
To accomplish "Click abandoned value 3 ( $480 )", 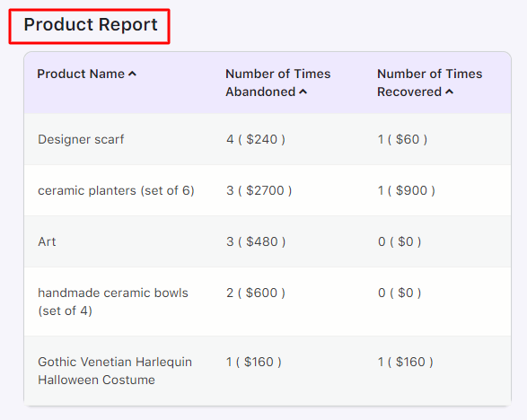I will (x=256, y=241).
